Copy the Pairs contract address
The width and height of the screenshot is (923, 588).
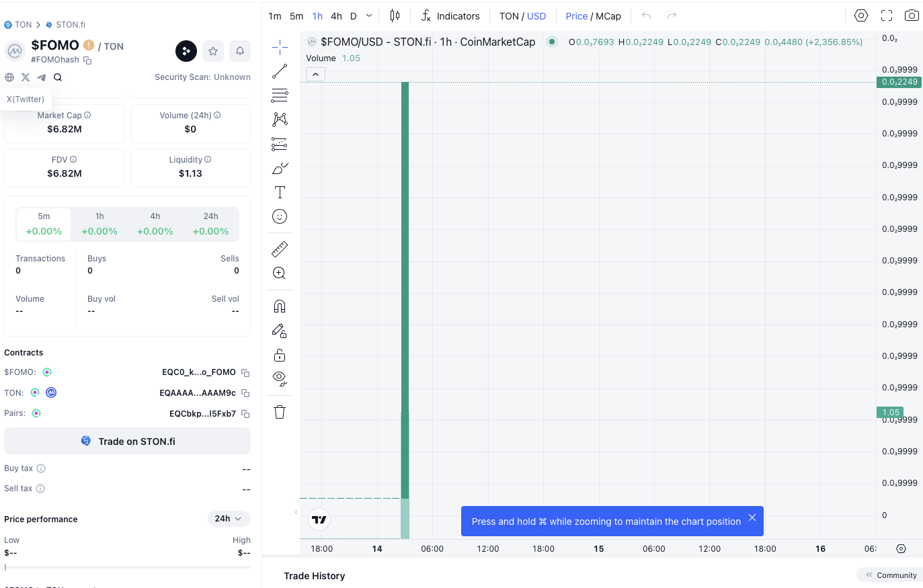point(245,414)
